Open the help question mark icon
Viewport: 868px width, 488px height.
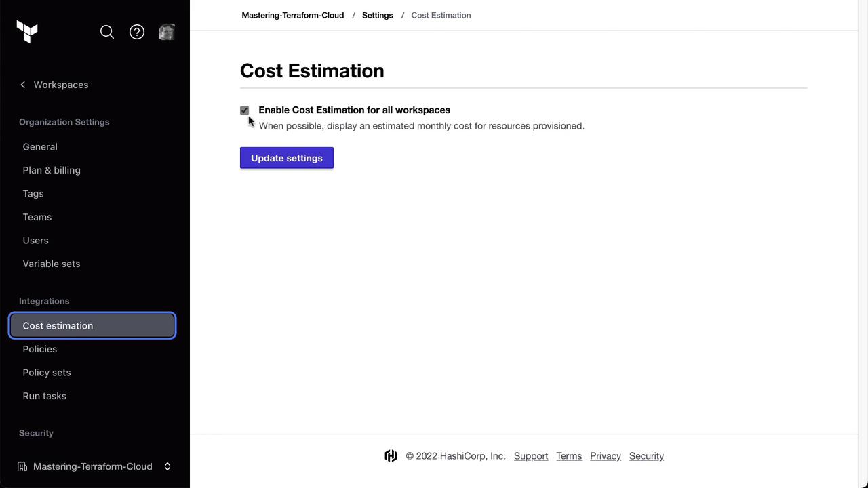pos(137,32)
